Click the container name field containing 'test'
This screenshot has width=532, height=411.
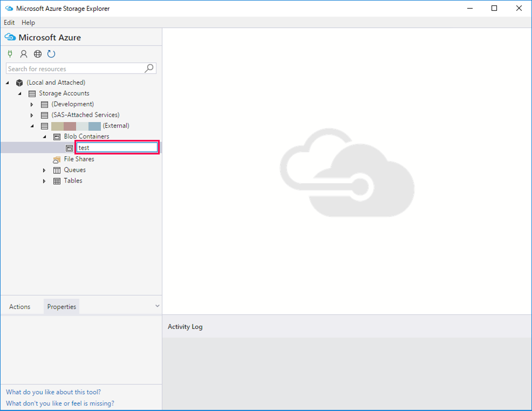point(117,147)
